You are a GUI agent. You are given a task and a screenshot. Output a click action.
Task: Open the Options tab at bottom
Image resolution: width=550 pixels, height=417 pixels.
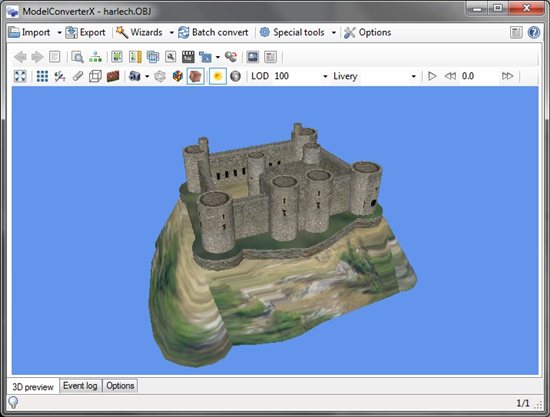120,386
